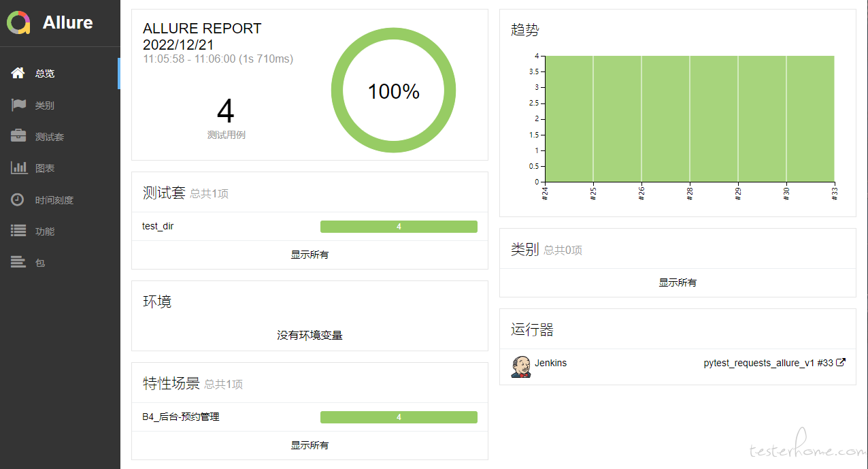
Task: Click the home icon for 总览
Action: pos(18,73)
